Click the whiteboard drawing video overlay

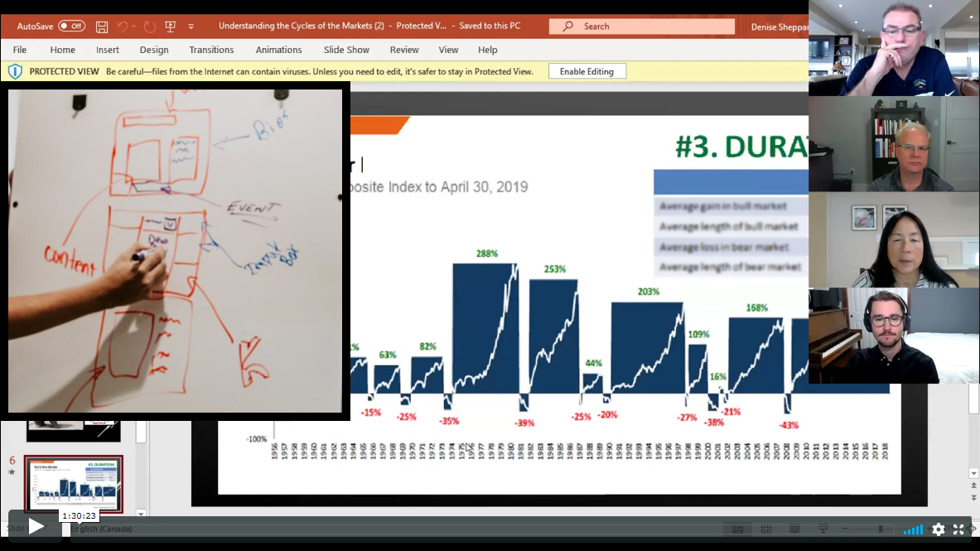tap(175, 251)
